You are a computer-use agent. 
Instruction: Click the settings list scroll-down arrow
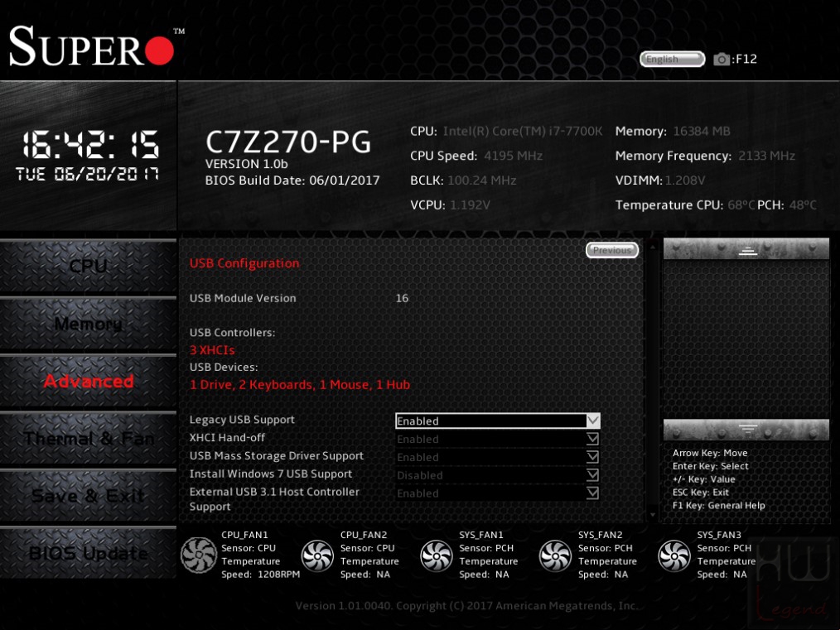tap(653, 515)
